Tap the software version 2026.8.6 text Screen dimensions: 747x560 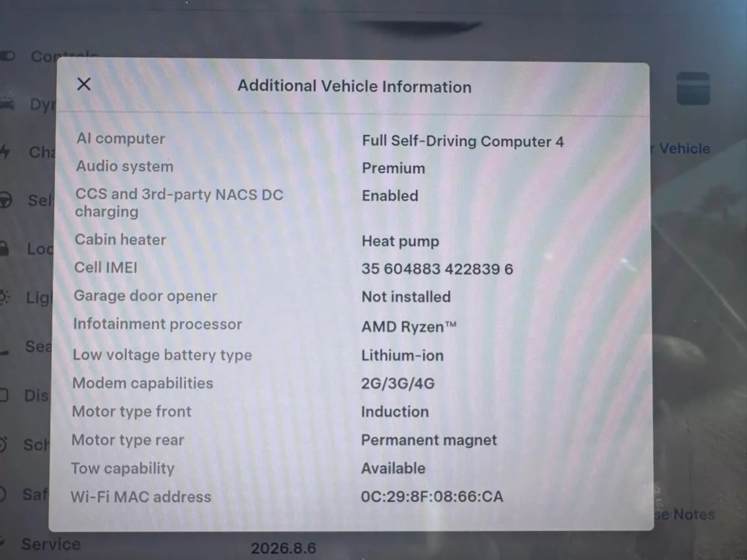[x=283, y=548]
